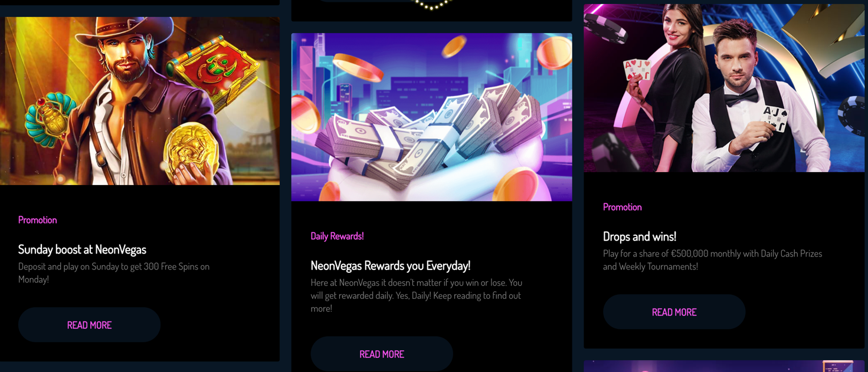Open the live dealers promotion image

[x=724, y=88]
